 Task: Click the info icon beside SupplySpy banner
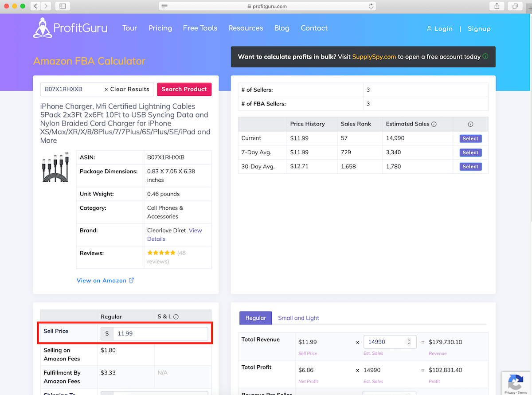485,56
